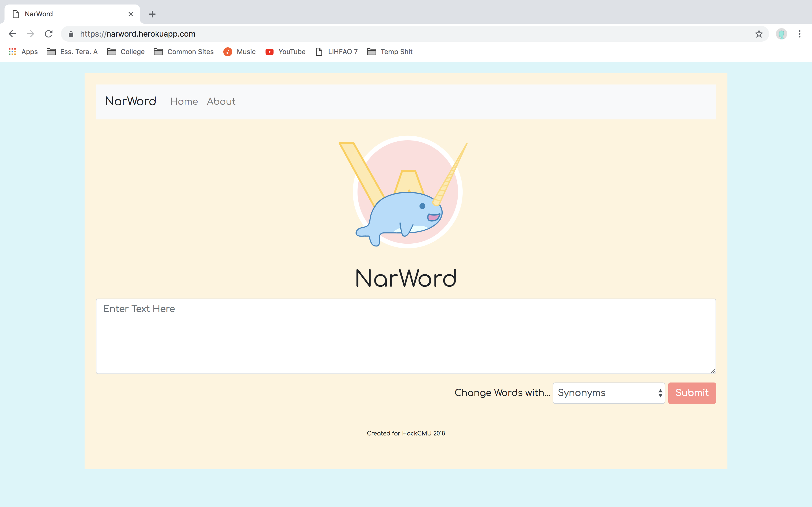
Task: Open the About nav link
Action: click(221, 101)
